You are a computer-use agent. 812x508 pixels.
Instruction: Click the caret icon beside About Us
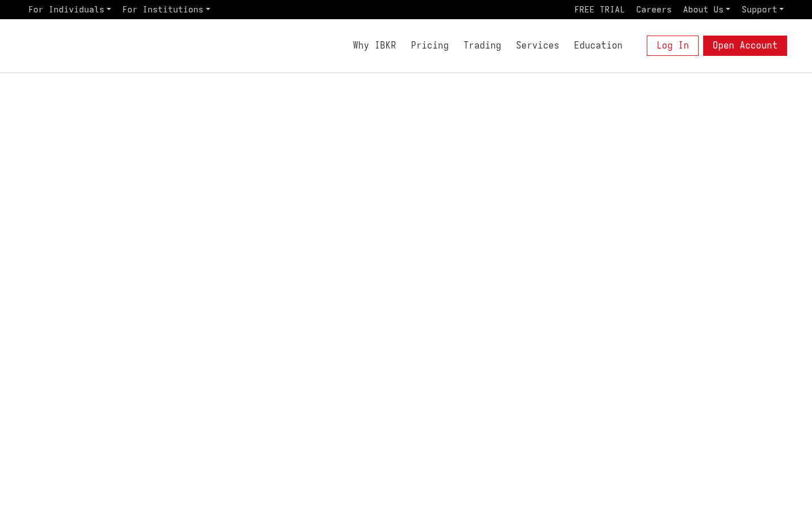728,10
